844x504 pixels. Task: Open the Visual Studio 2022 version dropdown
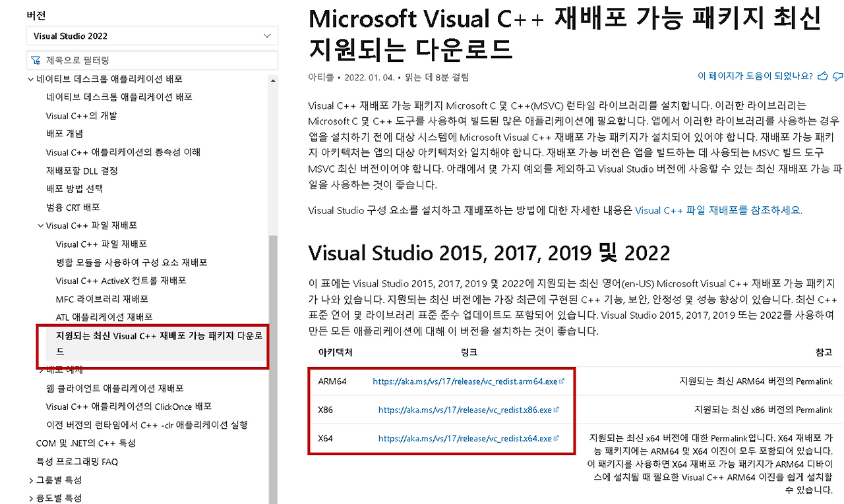[152, 36]
